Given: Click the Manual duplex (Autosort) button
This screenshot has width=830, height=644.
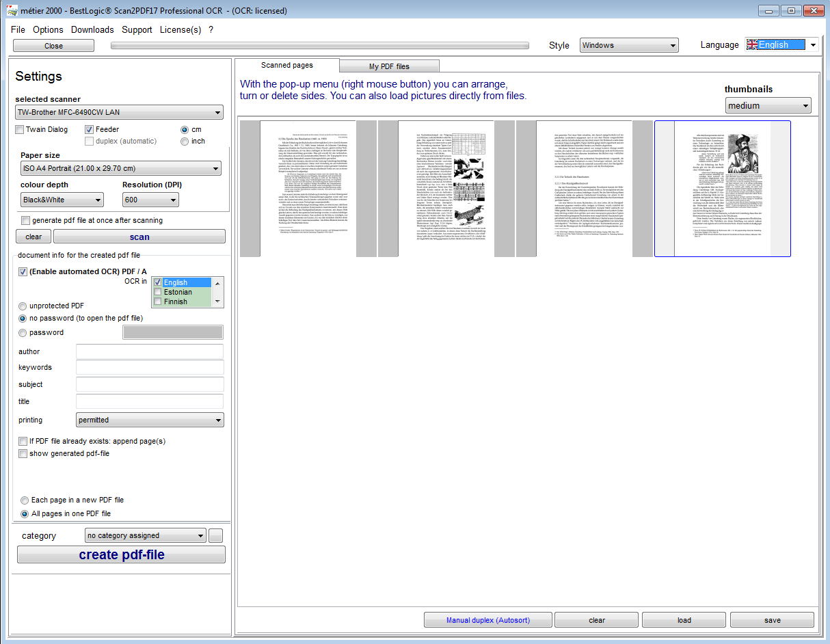Looking at the screenshot, I should pyautogui.click(x=488, y=620).
